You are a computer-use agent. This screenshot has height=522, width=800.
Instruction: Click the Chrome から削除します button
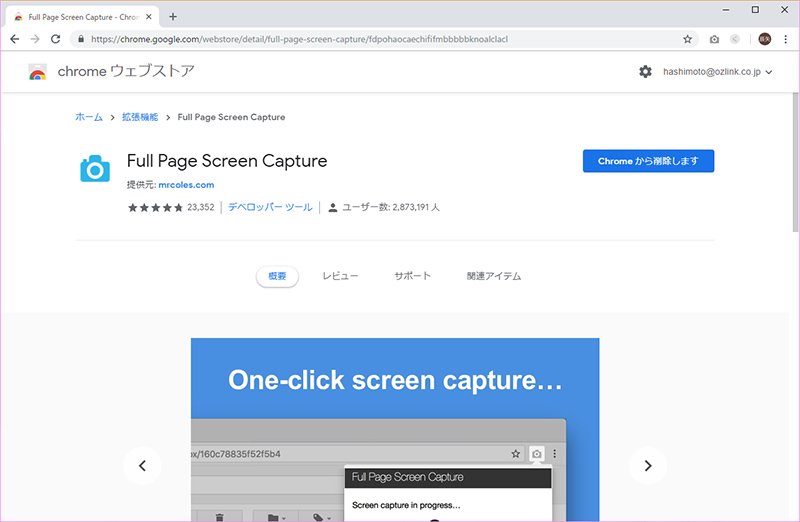[x=648, y=161]
